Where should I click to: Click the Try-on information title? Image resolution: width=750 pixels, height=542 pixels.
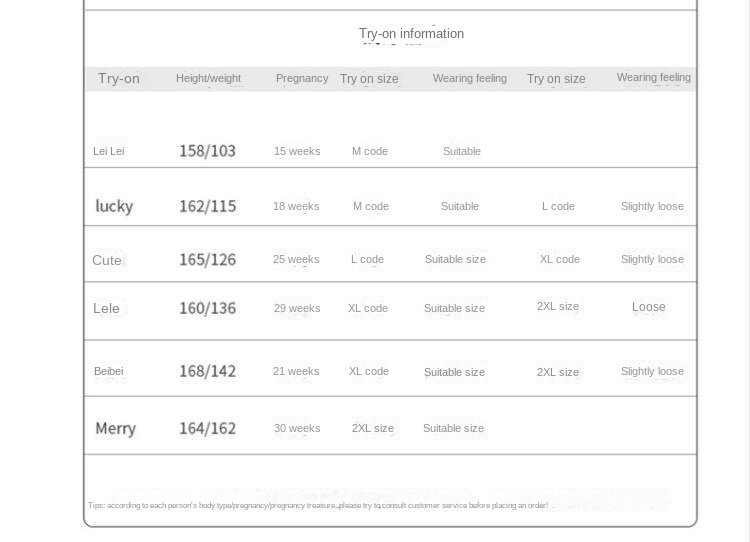tap(411, 34)
